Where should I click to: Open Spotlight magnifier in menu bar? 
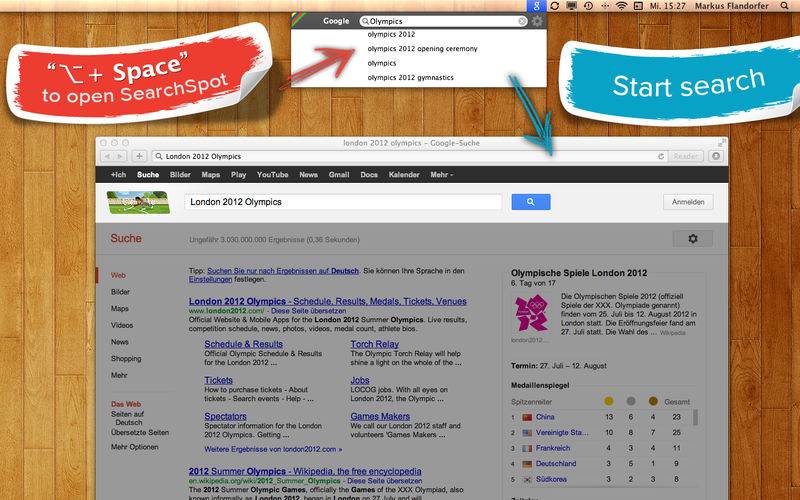click(x=784, y=6)
